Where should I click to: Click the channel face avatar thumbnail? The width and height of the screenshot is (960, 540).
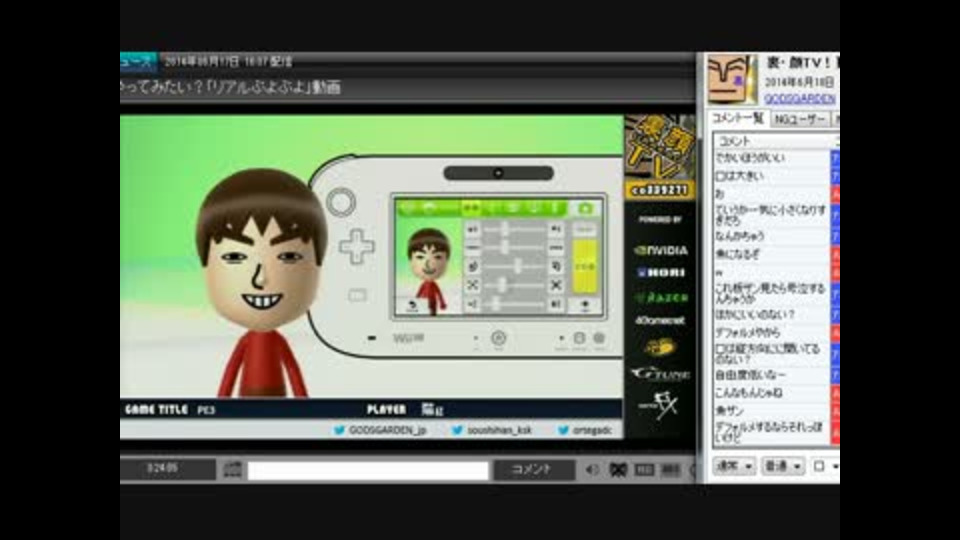click(731, 79)
